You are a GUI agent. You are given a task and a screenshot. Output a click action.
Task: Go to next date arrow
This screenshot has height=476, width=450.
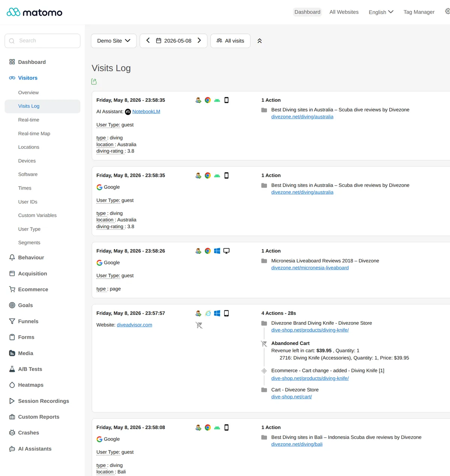(199, 40)
